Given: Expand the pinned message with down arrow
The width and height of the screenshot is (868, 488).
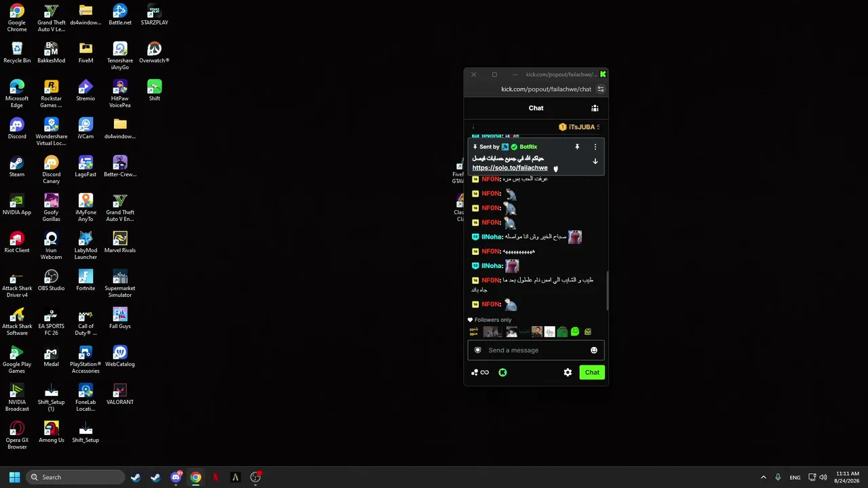Looking at the screenshot, I should tap(595, 161).
